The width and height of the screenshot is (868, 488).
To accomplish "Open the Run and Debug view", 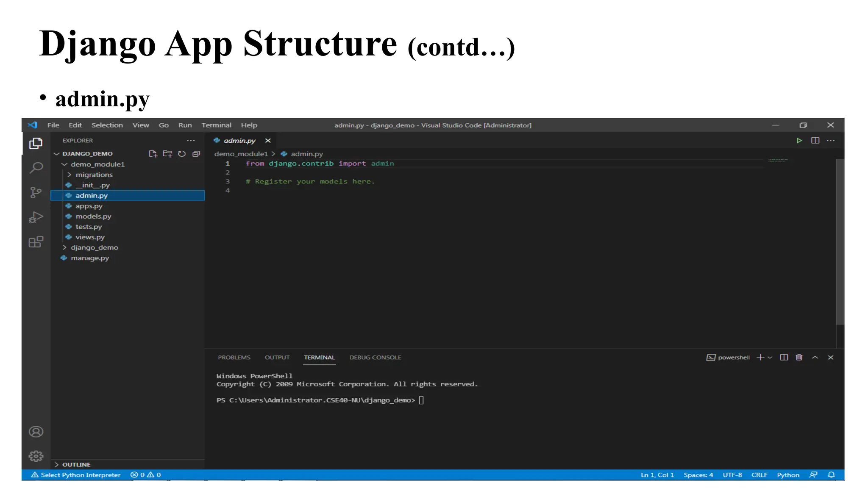I will pos(36,217).
